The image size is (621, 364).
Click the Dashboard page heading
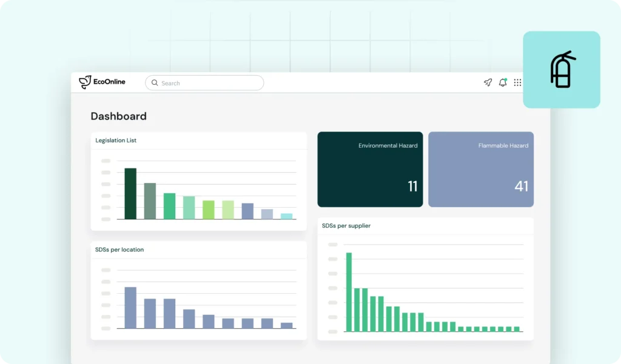118,116
